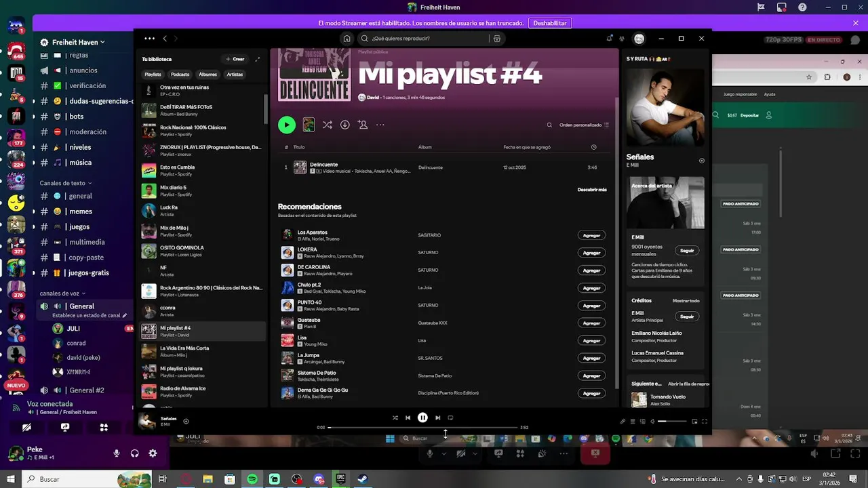The height and width of the screenshot is (488, 868).
Task: Open the lyrics microphone icon
Action: click(623, 421)
